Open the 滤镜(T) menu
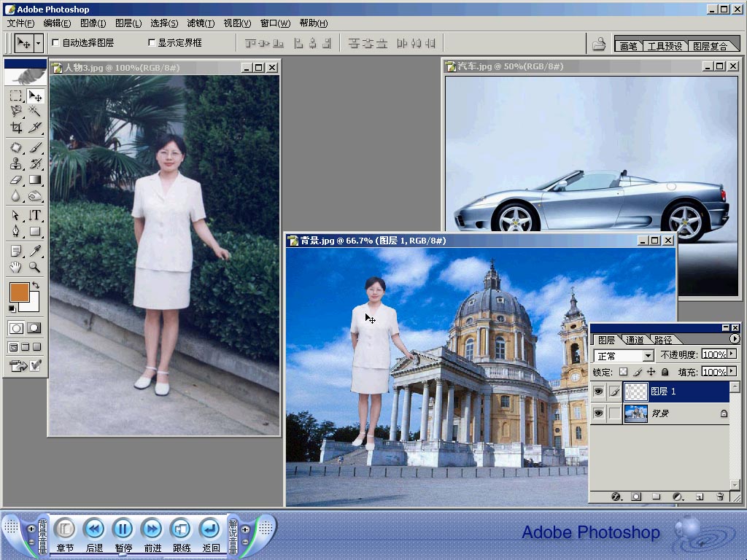The image size is (747, 560). tap(201, 23)
